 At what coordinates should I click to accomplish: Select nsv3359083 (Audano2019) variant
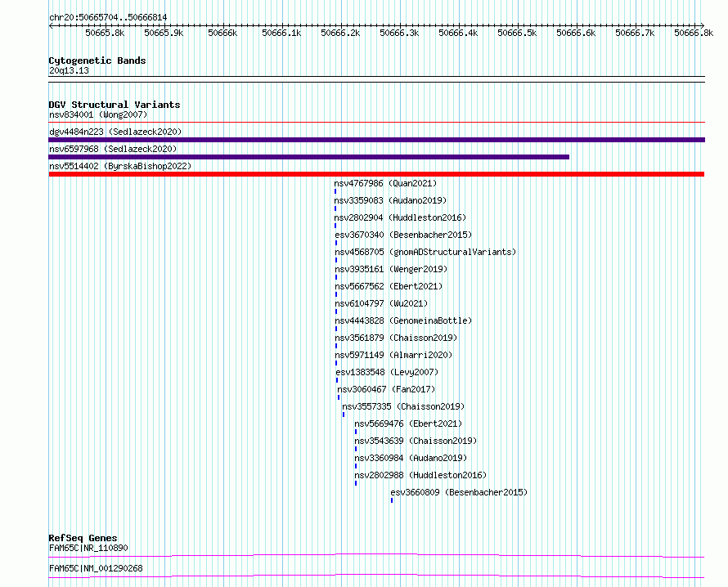click(390, 200)
